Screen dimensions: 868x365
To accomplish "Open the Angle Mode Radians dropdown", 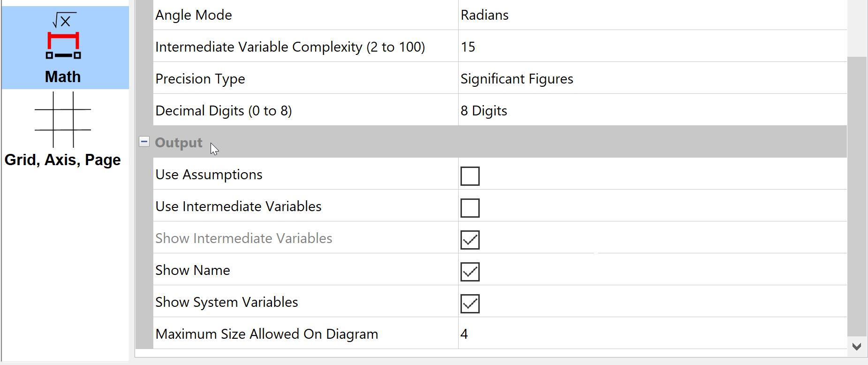I will [x=652, y=15].
